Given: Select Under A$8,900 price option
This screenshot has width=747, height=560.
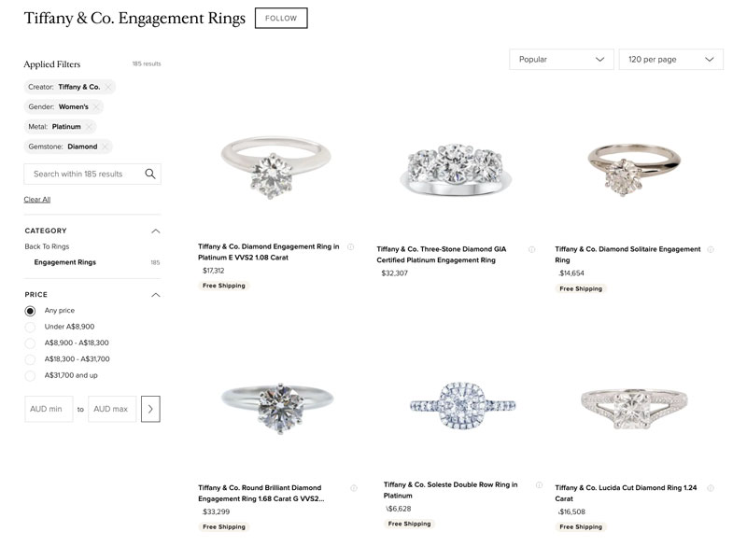Looking at the screenshot, I should (x=30, y=328).
